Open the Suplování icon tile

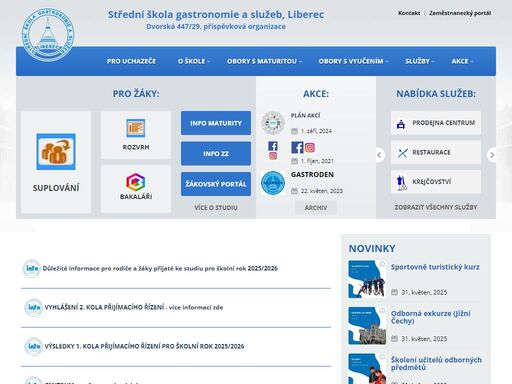tap(56, 152)
